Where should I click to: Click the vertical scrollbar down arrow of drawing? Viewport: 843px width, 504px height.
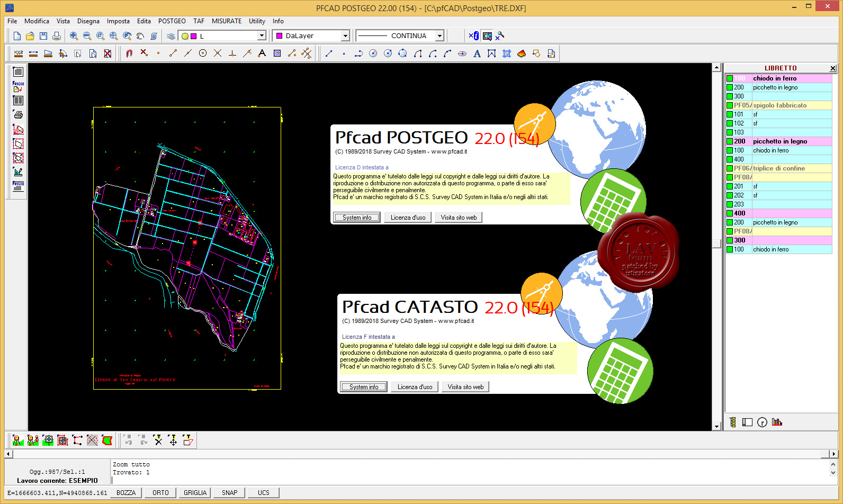tap(717, 426)
